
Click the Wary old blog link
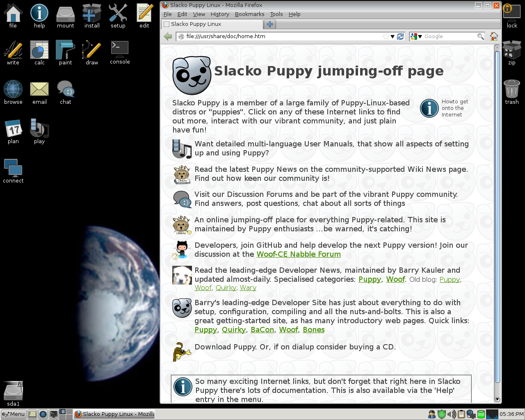tap(248, 288)
